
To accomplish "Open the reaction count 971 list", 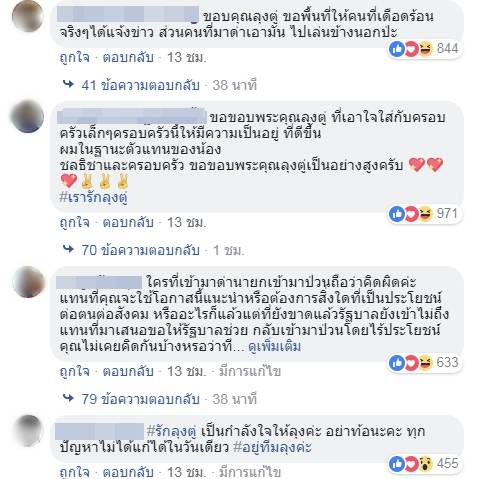I will (447, 213).
